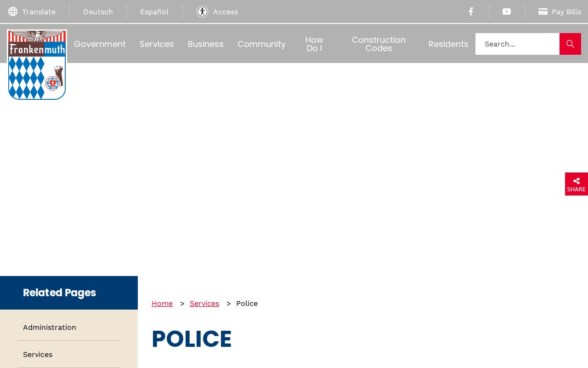Click the Related Pages sidebar header
Image resolution: width=588 pixels, height=368 pixels.
69,293
